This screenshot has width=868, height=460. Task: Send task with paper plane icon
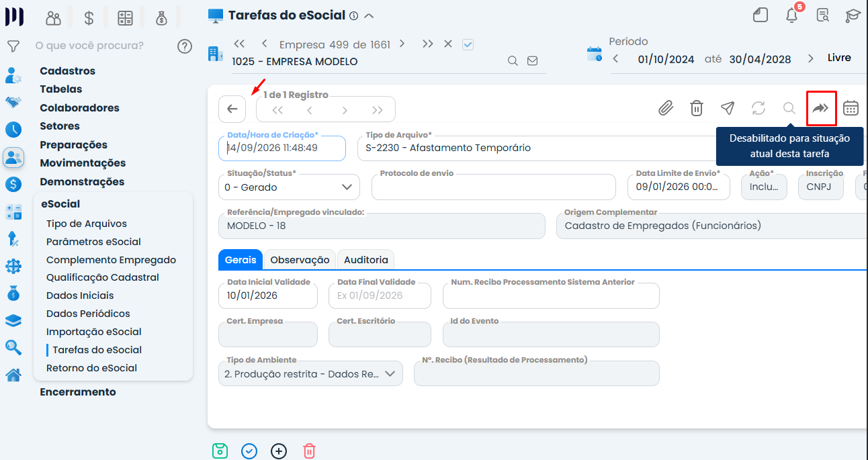(728, 108)
